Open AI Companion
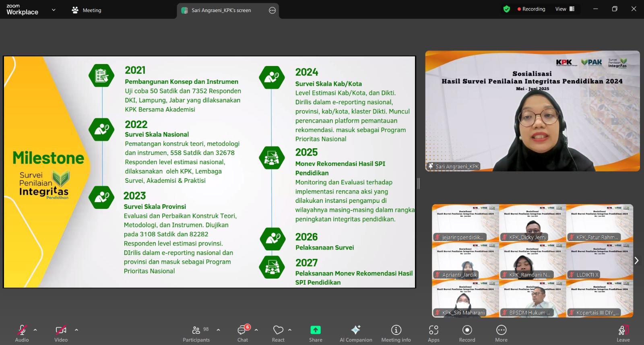644x345 pixels. pos(356,334)
